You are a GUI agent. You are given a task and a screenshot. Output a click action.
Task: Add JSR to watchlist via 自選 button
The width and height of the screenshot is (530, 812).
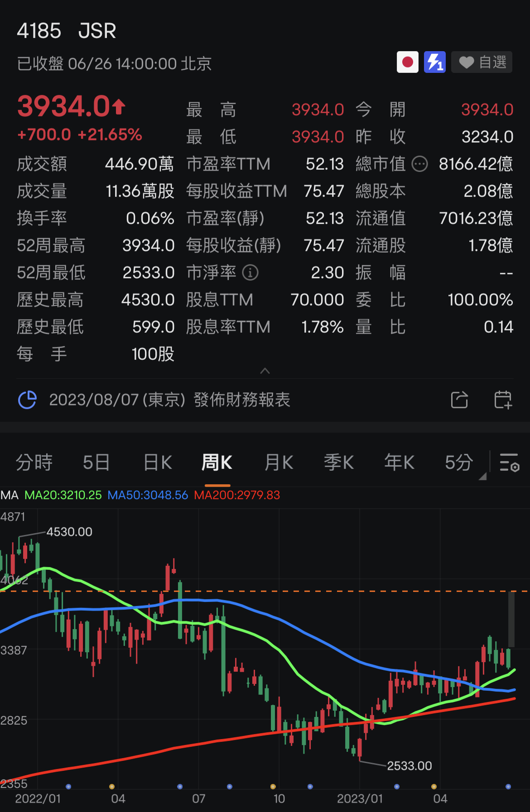click(x=482, y=62)
